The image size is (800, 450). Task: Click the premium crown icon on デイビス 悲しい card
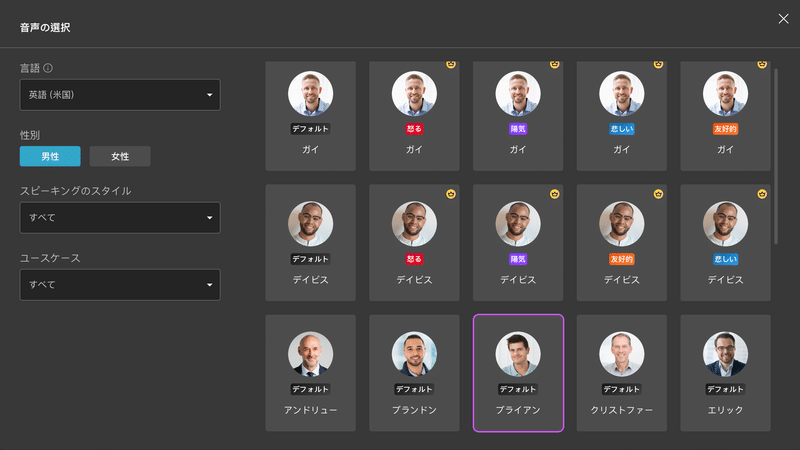click(762, 193)
